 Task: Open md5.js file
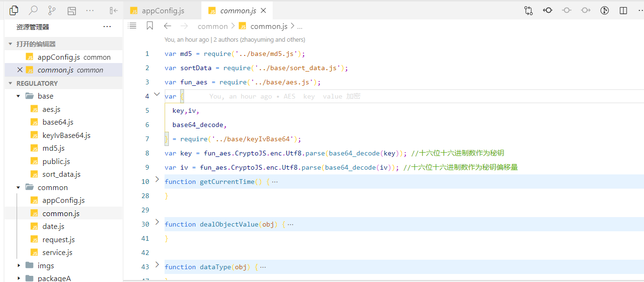53,148
